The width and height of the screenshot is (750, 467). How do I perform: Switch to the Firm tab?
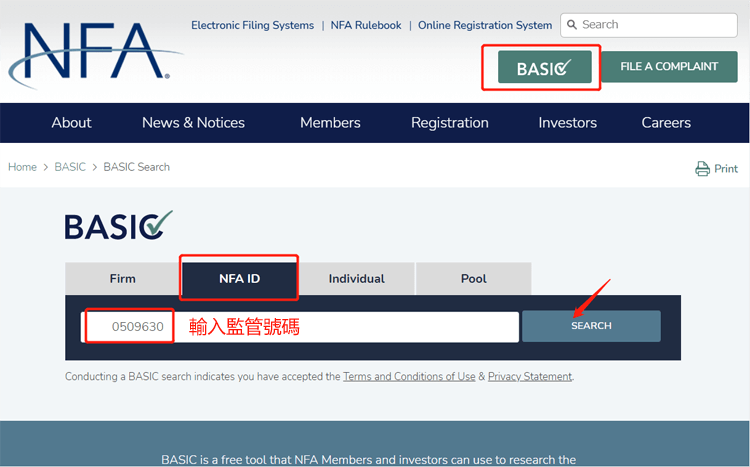(122, 279)
